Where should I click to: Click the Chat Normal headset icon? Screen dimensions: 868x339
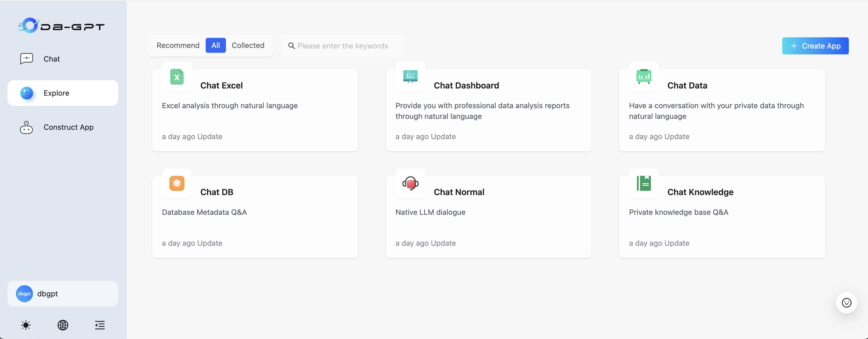point(410,184)
